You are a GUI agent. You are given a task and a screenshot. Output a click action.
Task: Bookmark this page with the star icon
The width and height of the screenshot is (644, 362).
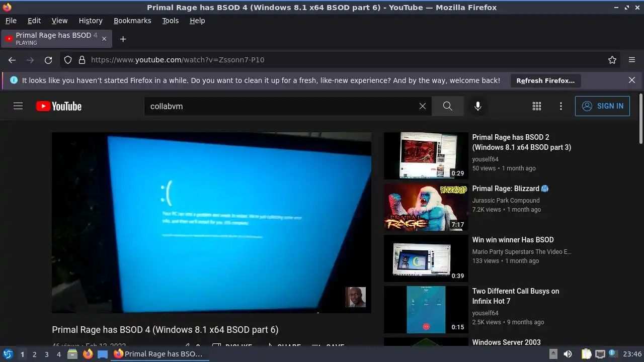[612, 60]
